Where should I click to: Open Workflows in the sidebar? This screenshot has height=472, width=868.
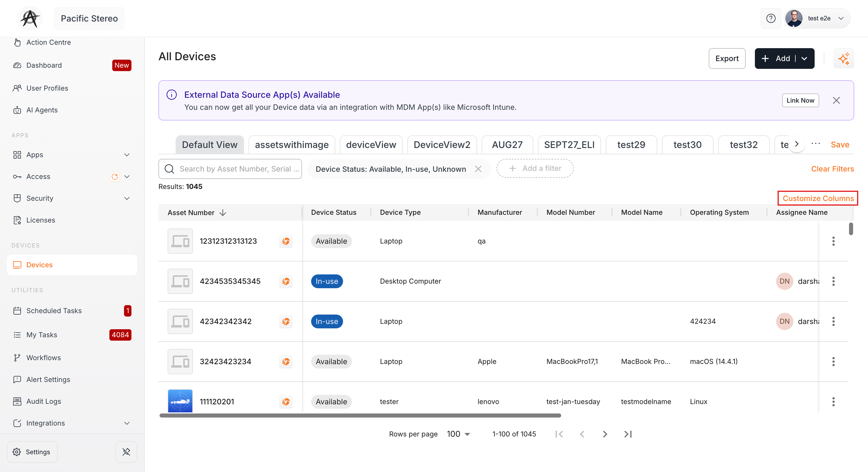(72, 358)
